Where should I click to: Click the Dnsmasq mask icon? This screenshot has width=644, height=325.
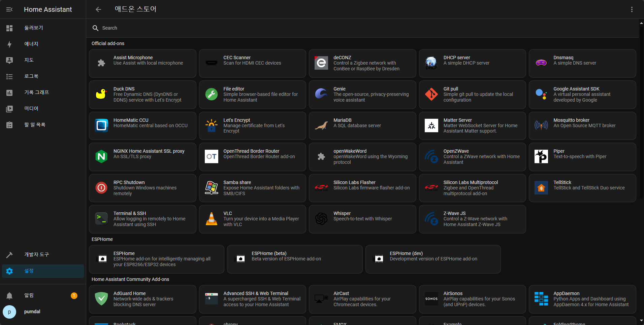pyautogui.click(x=541, y=63)
